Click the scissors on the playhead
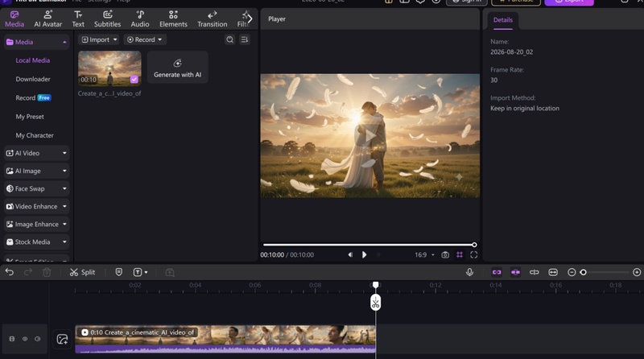 (375, 303)
